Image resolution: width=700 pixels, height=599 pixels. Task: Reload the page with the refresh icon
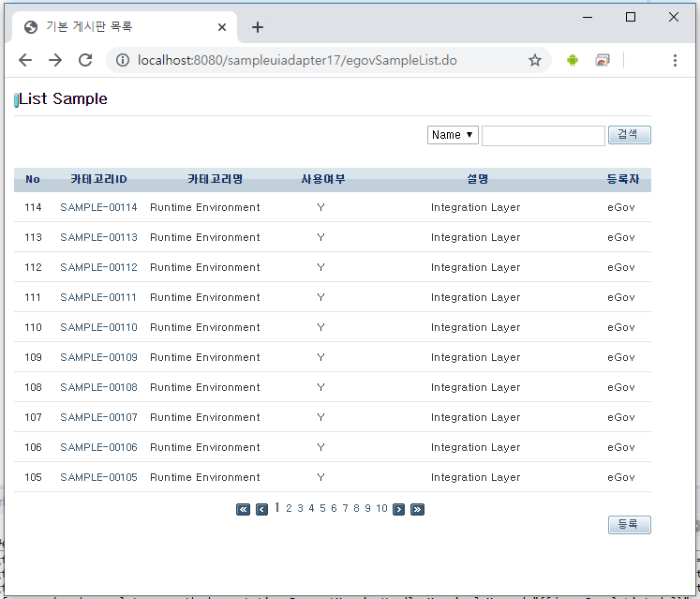pos(85,60)
